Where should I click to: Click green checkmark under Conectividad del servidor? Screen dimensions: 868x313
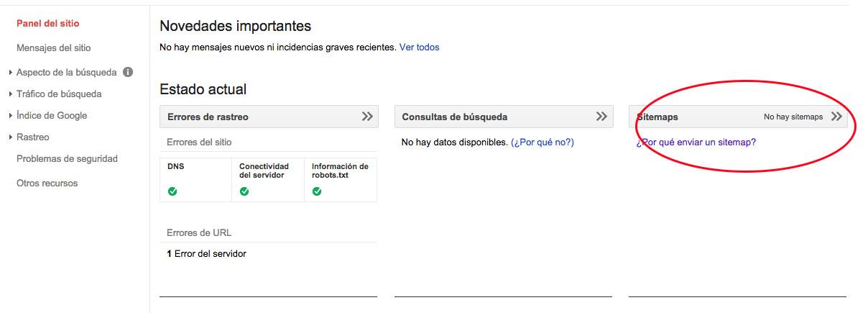coord(244,191)
